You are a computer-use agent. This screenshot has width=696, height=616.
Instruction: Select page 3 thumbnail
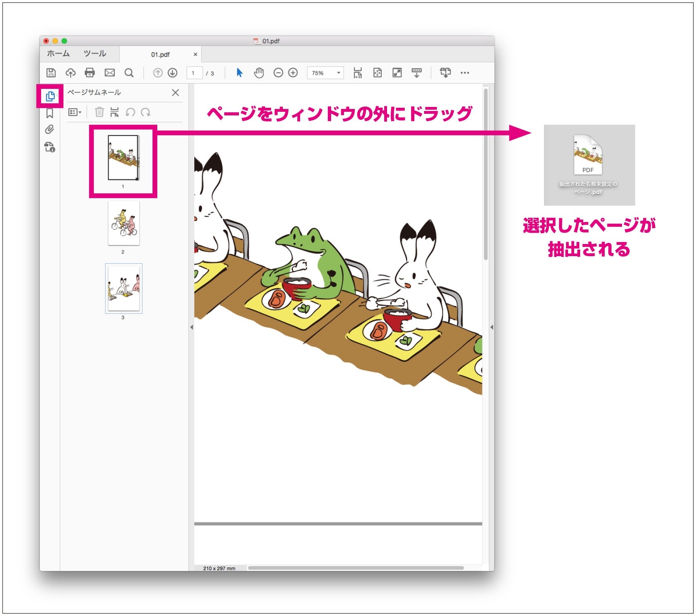[124, 288]
